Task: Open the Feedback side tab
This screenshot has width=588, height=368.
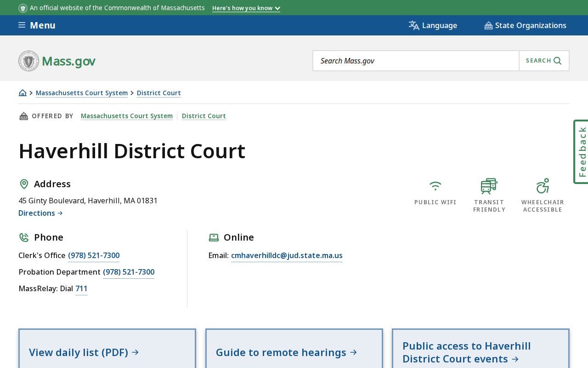Action: pyautogui.click(x=582, y=152)
